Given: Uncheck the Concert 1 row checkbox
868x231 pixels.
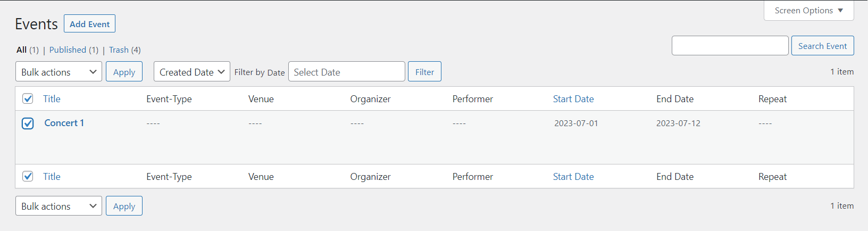Looking at the screenshot, I should (28, 123).
